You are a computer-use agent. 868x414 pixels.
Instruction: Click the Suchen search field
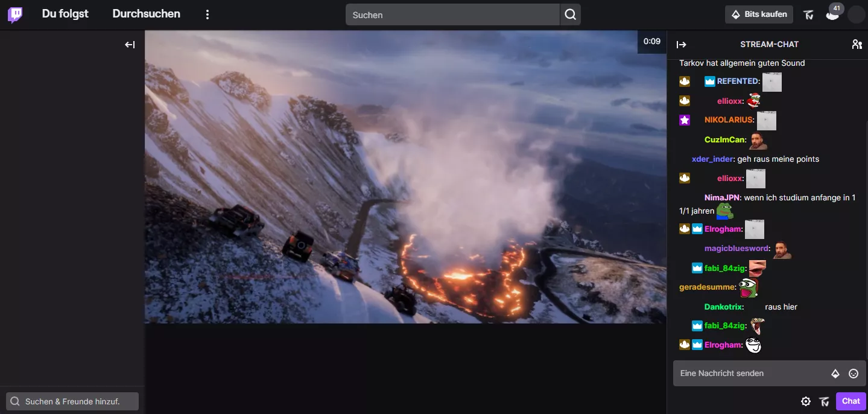point(452,14)
